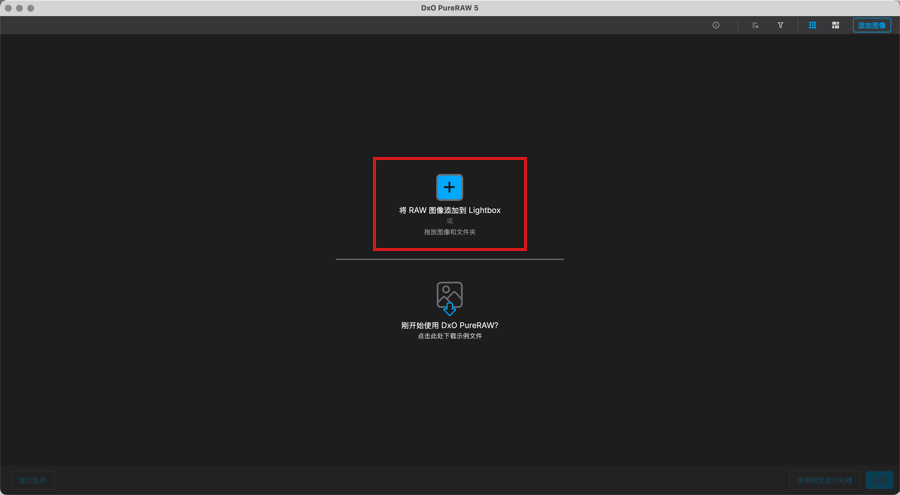Switch to uniform grid view
Image resolution: width=900 pixels, height=495 pixels.
(813, 25)
